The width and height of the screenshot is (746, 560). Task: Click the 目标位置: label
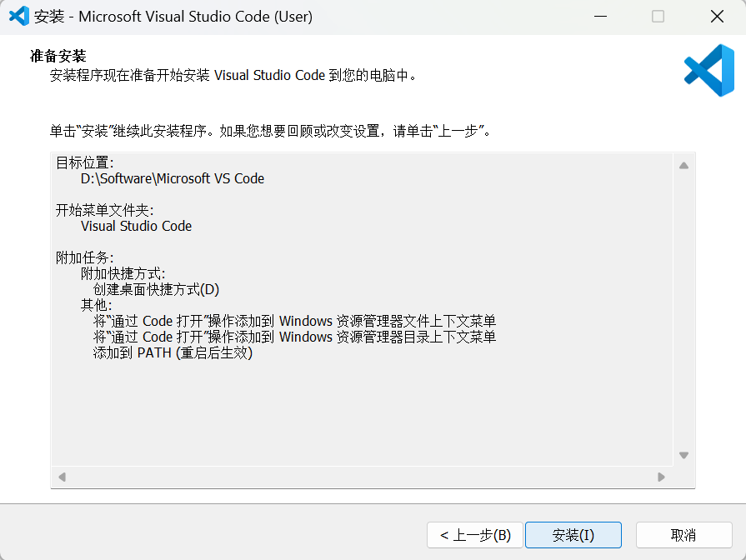pos(85,162)
